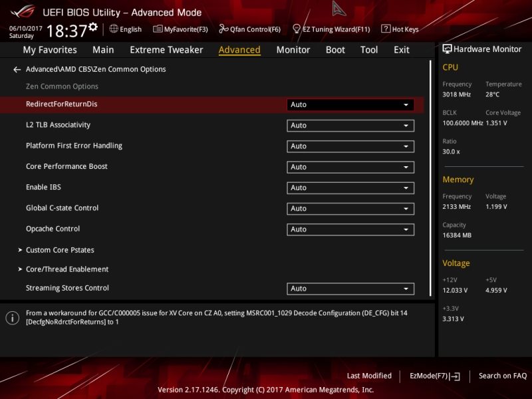The image size is (532, 399).
Task: Open Platform First Error Handling dropdown
Action: (x=350, y=146)
